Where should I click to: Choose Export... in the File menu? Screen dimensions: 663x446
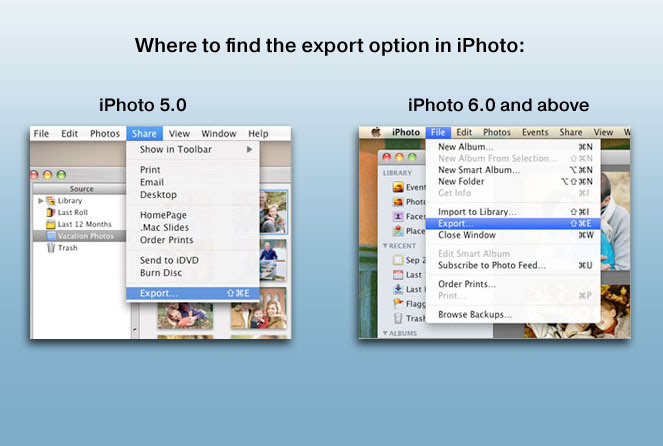(513, 224)
